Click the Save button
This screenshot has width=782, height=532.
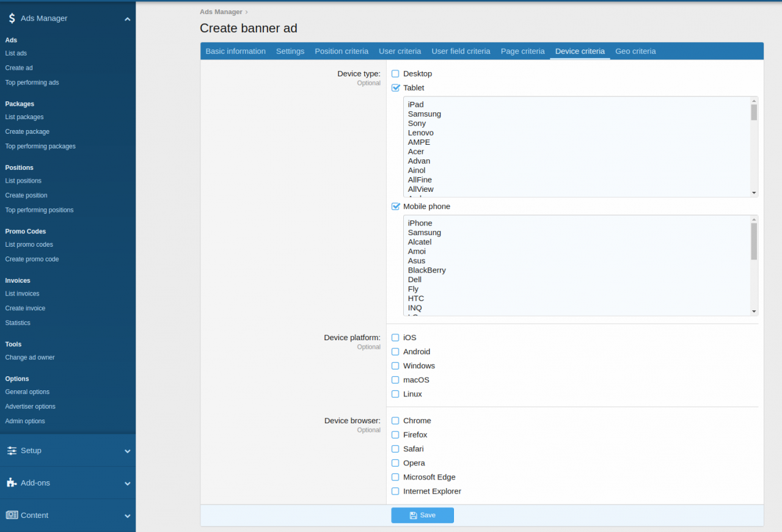(422, 515)
